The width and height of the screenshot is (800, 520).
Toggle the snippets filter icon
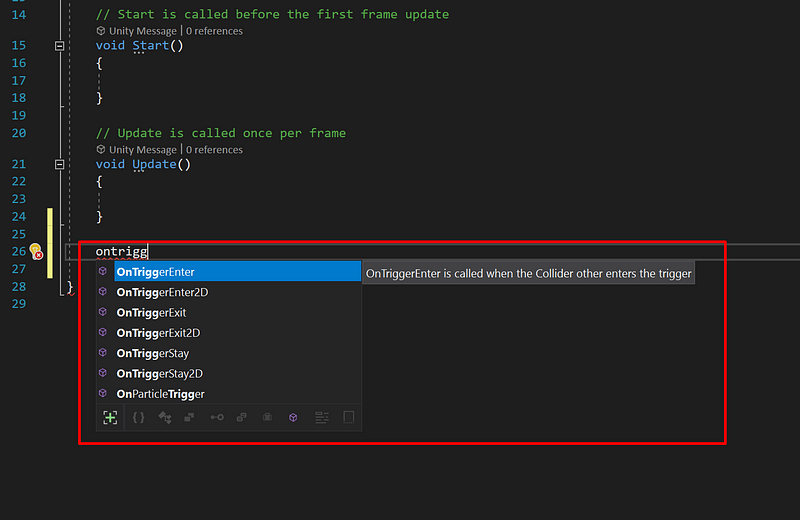pos(349,417)
